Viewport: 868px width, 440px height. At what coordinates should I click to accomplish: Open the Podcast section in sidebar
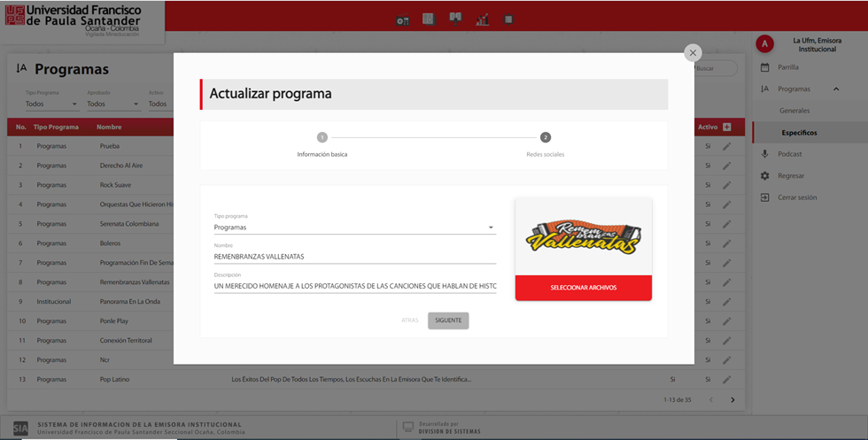coord(789,154)
